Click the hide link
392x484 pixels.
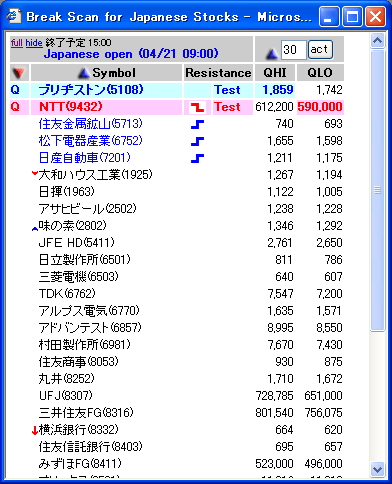click(x=34, y=43)
